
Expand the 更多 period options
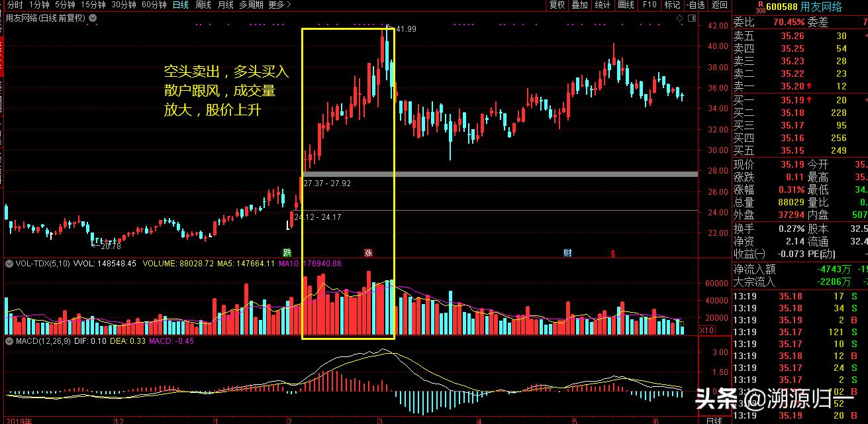point(279,5)
